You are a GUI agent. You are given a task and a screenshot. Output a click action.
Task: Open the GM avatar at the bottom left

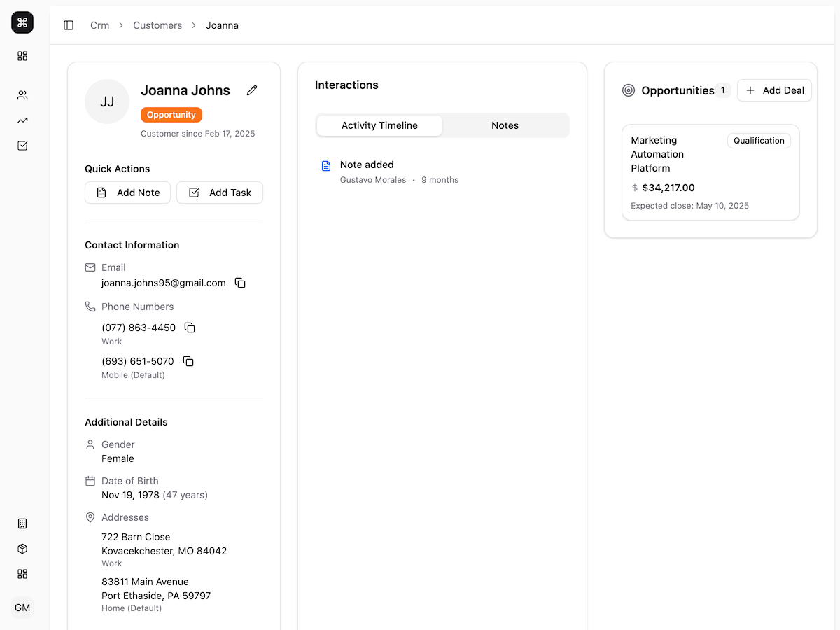(22, 608)
